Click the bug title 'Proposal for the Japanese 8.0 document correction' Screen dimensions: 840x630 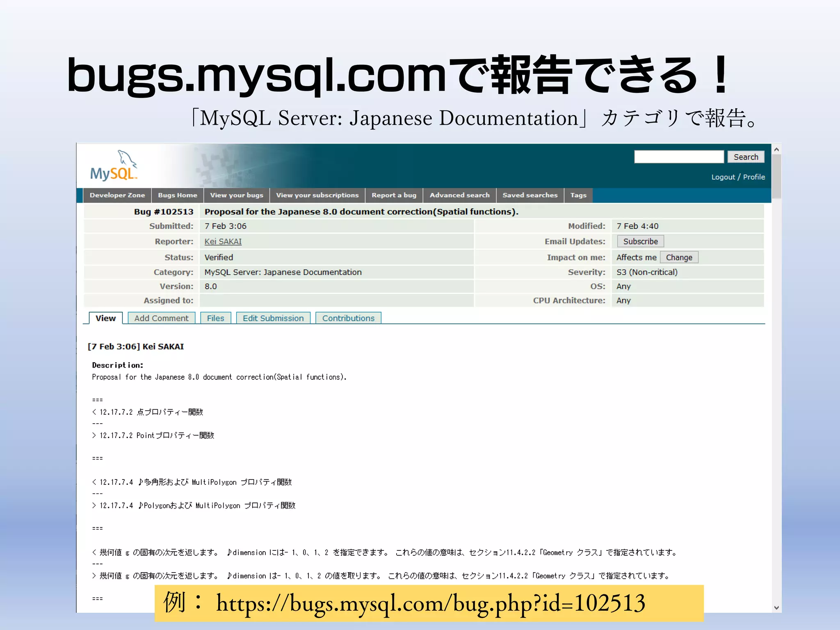(361, 212)
